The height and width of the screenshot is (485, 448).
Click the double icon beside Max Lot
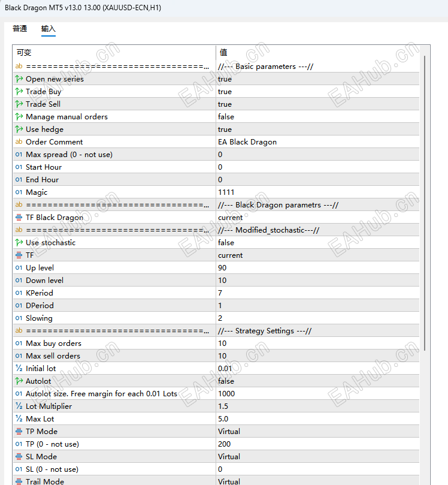(19, 419)
